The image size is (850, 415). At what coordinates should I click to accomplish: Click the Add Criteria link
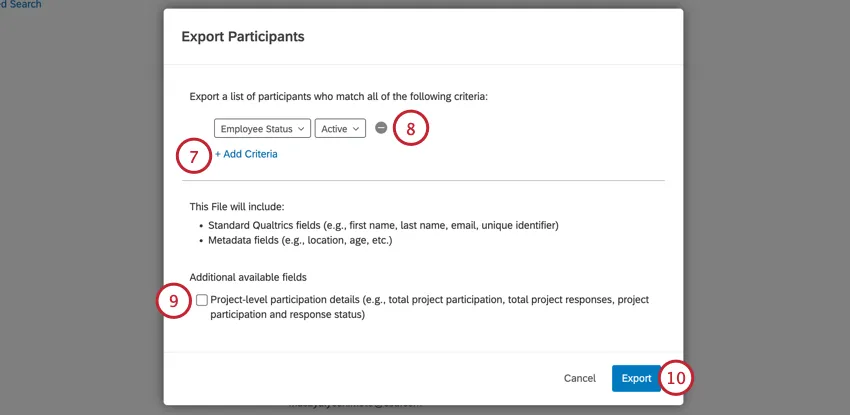[x=250, y=154]
